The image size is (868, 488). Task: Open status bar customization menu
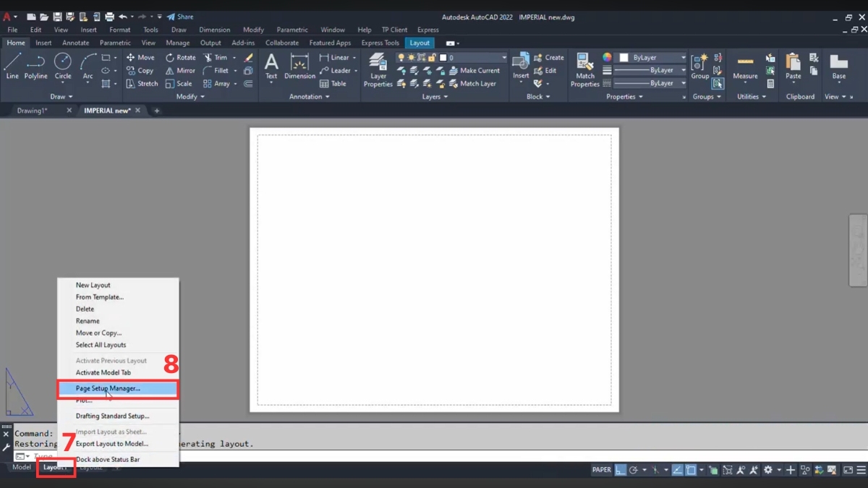pyautogui.click(x=861, y=470)
